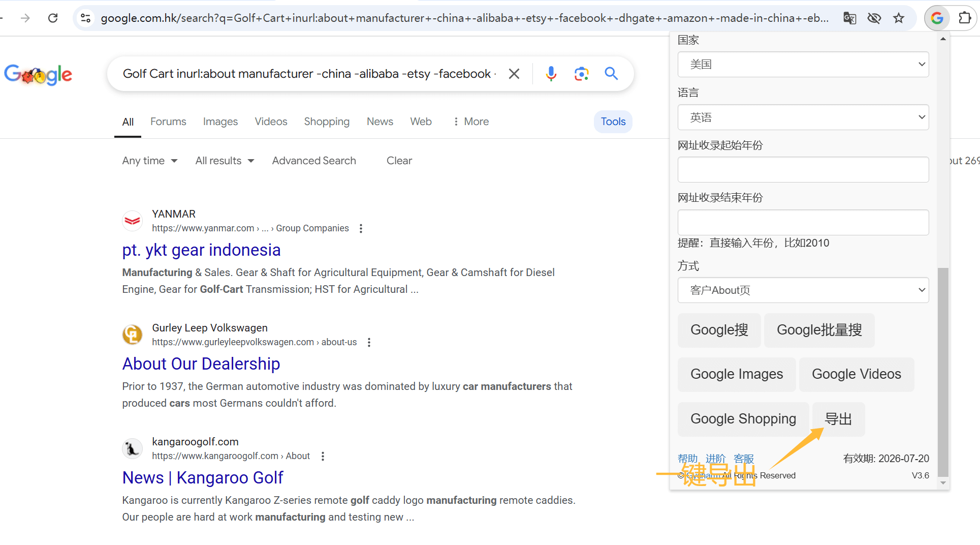Focus the 网址收录结束年份 input field
Image resolution: width=980 pixels, height=545 pixels.
point(803,223)
